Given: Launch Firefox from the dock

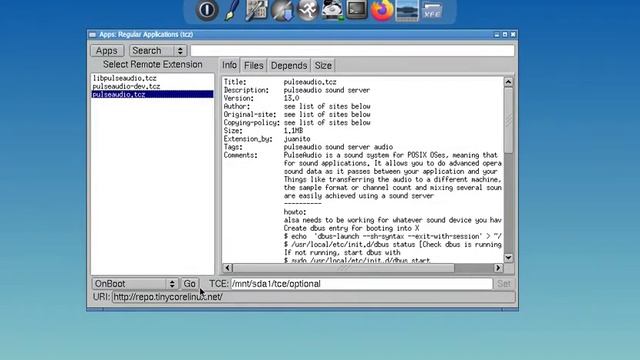Looking at the screenshot, I should pyautogui.click(x=382, y=10).
